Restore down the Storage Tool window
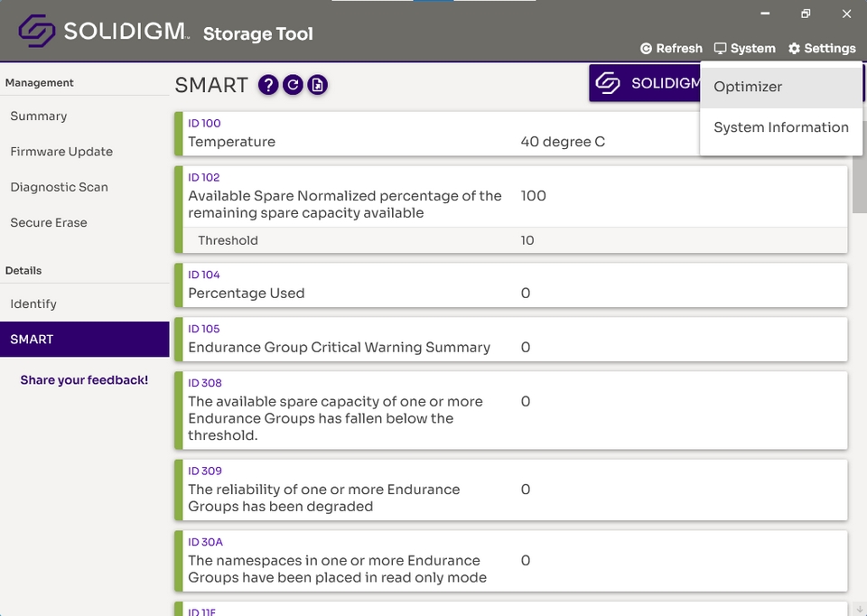This screenshot has height=616, width=867. 806,14
